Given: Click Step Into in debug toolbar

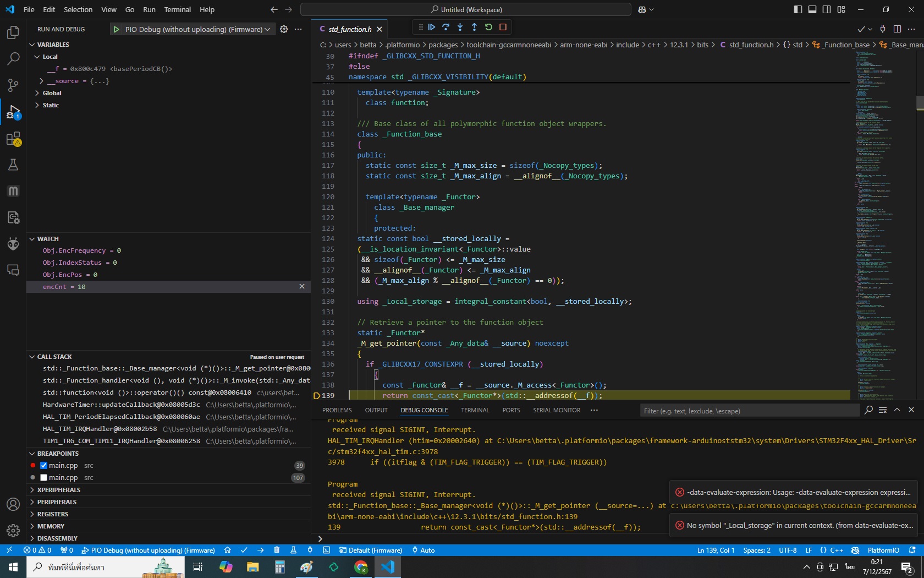Looking at the screenshot, I should tap(460, 27).
